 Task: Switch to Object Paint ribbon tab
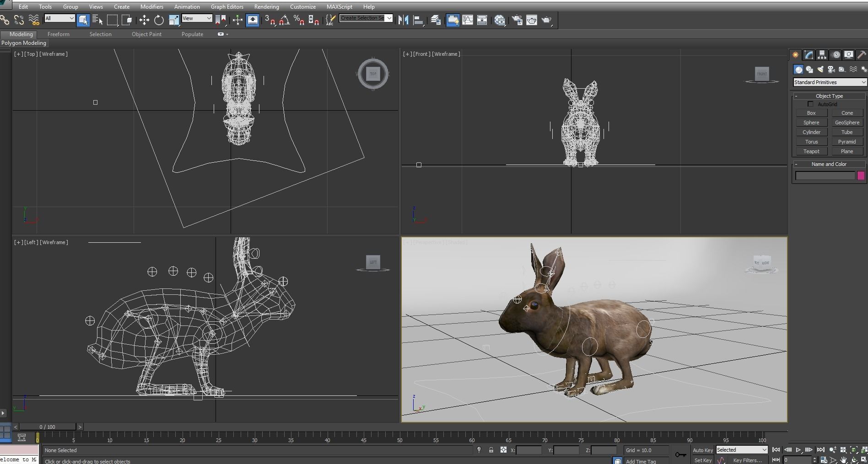[x=146, y=34]
